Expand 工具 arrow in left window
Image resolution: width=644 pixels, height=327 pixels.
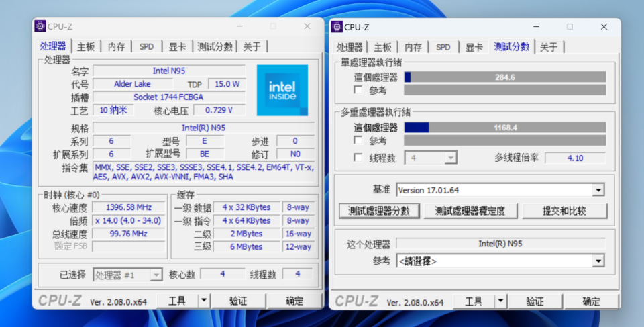pyautogui.click(x=204, y=301)
